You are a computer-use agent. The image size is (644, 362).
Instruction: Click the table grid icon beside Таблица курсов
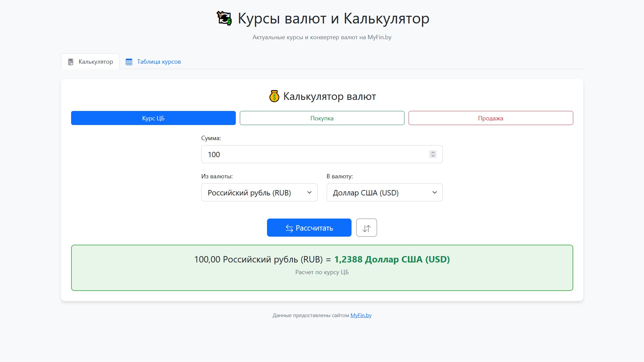129,62
